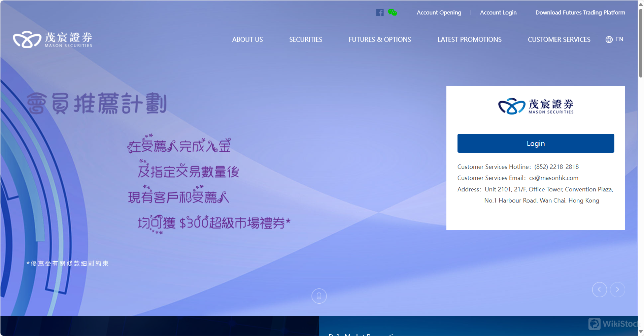Image resolution: width=644 pixels, height=336 pixels.
Task: Click Download Futures Trading Platform link
Action: click(x=580, y=12)
